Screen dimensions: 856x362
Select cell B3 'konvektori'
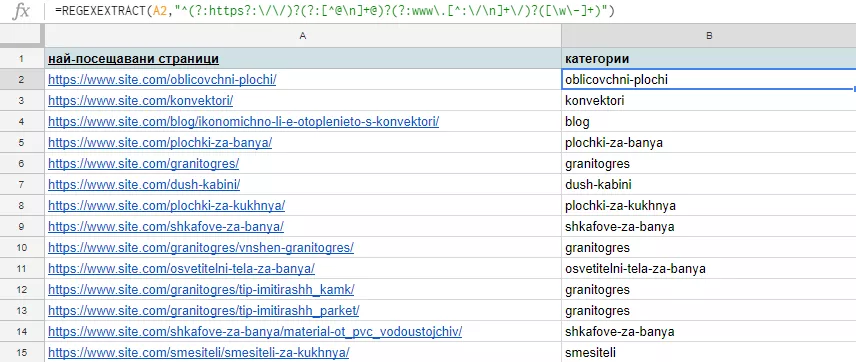[709, 101]
